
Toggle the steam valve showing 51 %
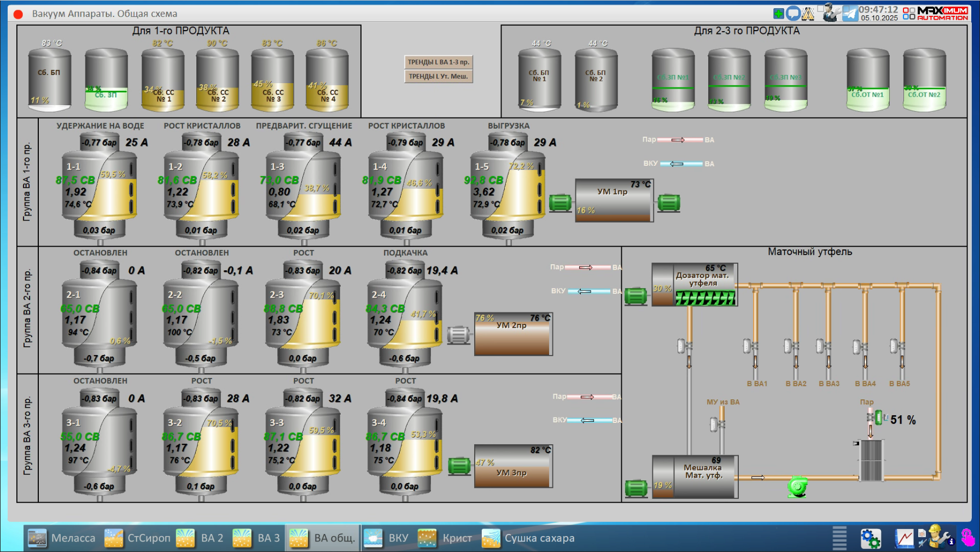(878, 418)
